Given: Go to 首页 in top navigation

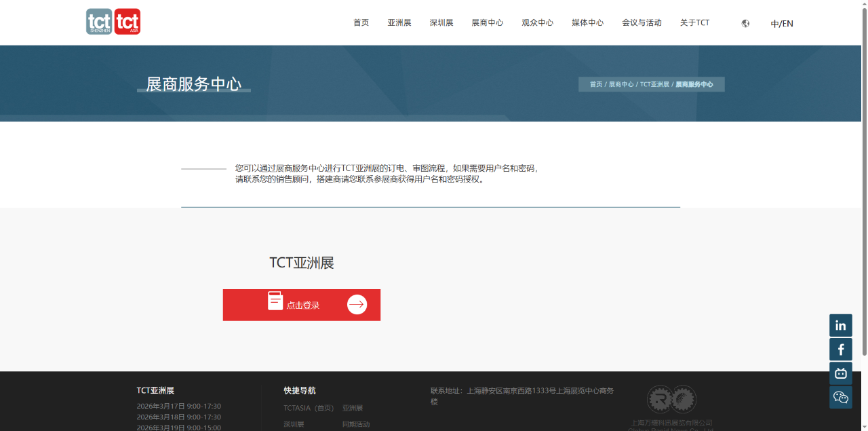Looking at the screenshot, I should [361, 22].
